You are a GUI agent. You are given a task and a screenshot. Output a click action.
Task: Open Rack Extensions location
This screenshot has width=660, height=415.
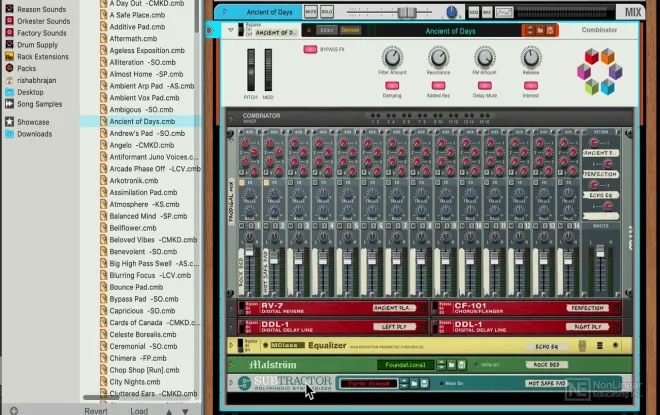click(37, 56)
